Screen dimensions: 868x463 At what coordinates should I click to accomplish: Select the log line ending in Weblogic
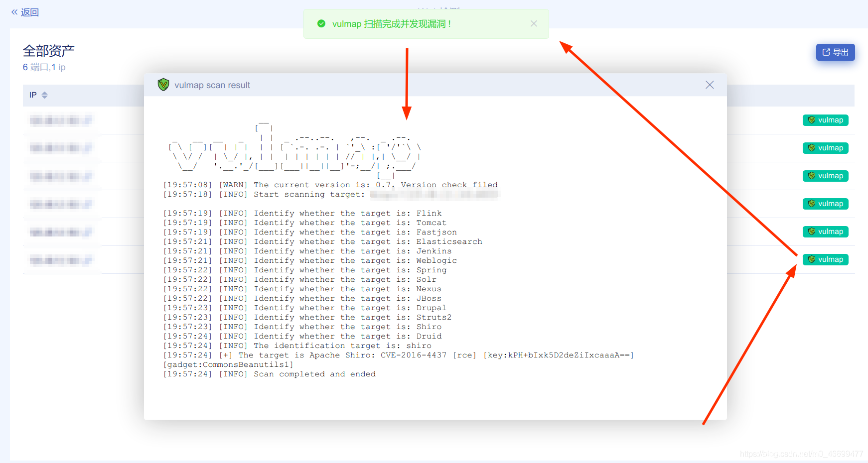click(x=310, y=261)
